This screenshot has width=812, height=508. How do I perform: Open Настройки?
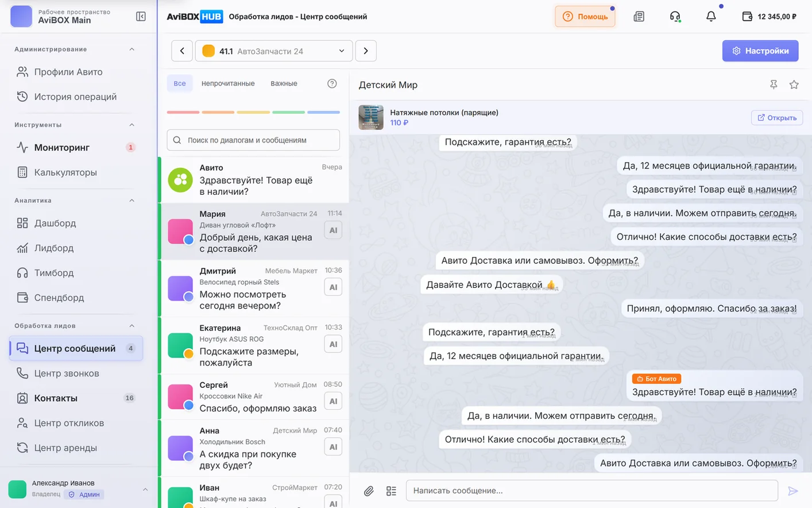tap(760, 51)
